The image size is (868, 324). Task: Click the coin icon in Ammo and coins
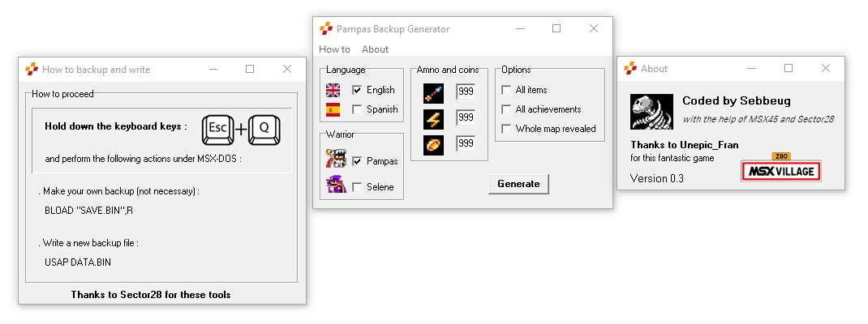coord(433,145)
